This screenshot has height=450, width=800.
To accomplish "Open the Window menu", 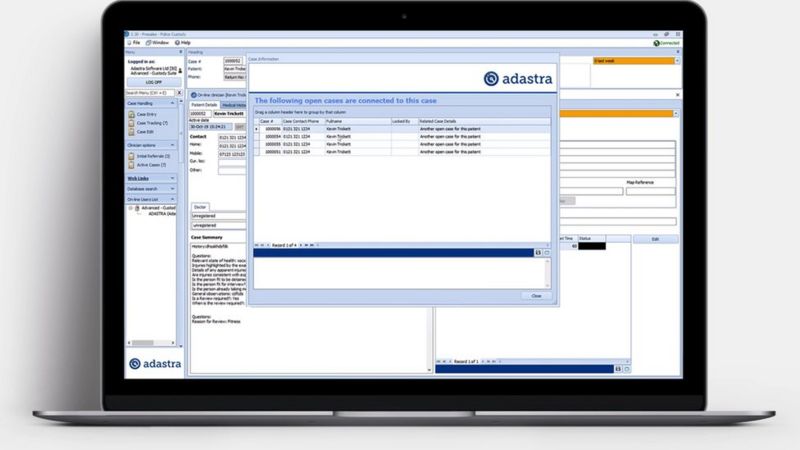I will tap(158, 43).
